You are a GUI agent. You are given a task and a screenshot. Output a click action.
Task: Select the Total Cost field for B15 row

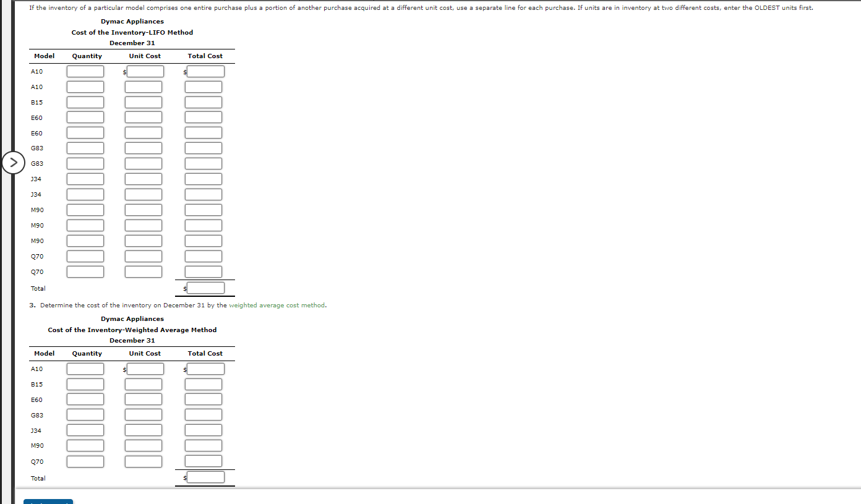[x=203, y=102]
